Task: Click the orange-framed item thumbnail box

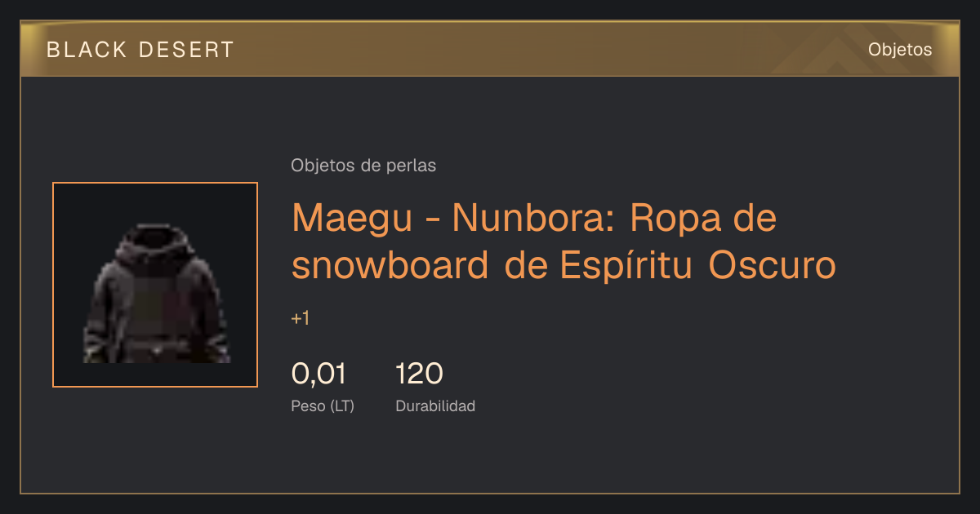Action: pos(155,285)
